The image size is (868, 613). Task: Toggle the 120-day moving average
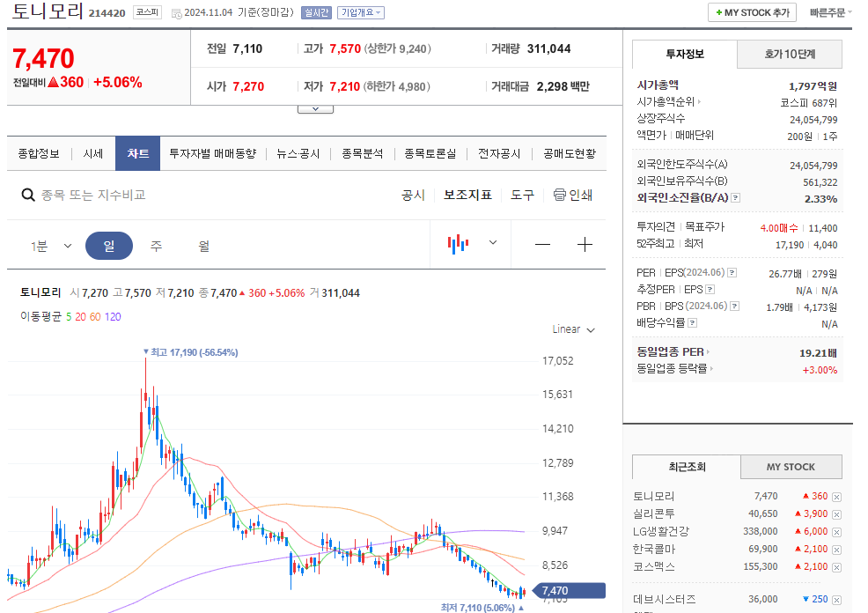click(113, 317)
